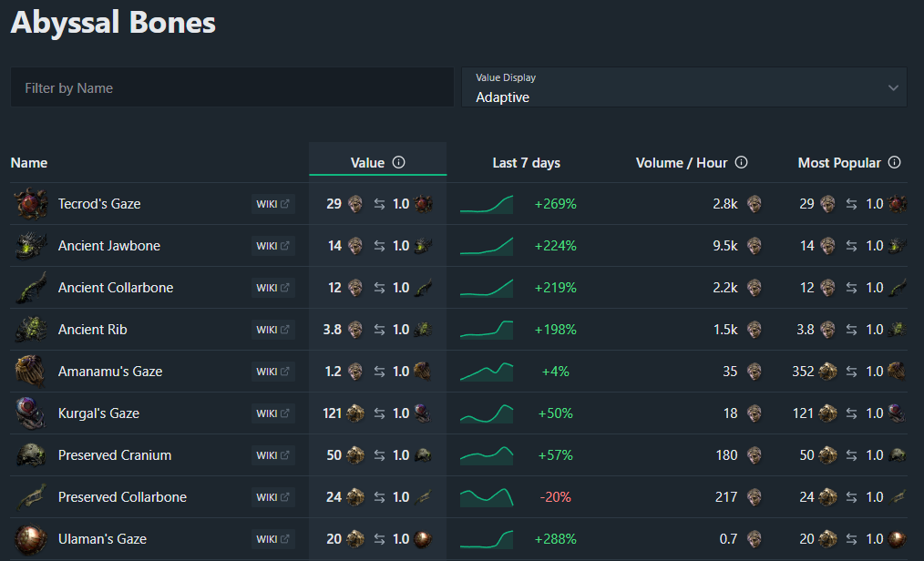Focus the Filter by Name field
The height and width of the screenshot is (561, 924).
coord(232,87)
